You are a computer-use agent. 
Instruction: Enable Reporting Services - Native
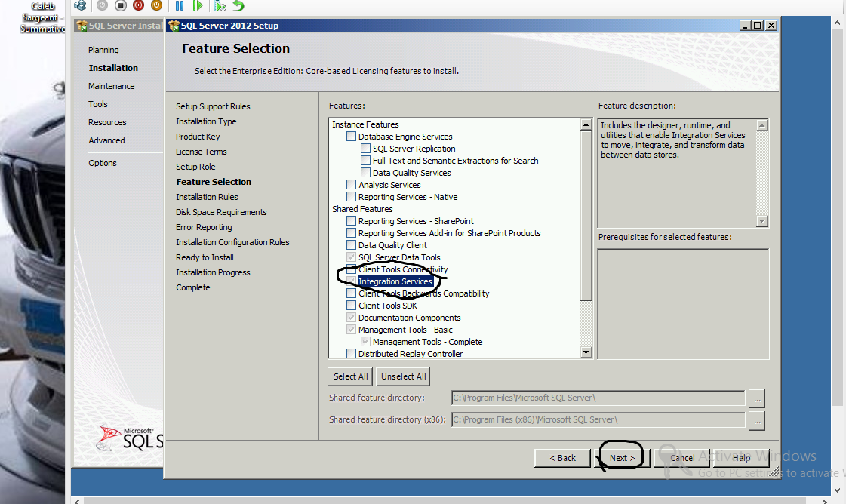[x=351, y=197]
